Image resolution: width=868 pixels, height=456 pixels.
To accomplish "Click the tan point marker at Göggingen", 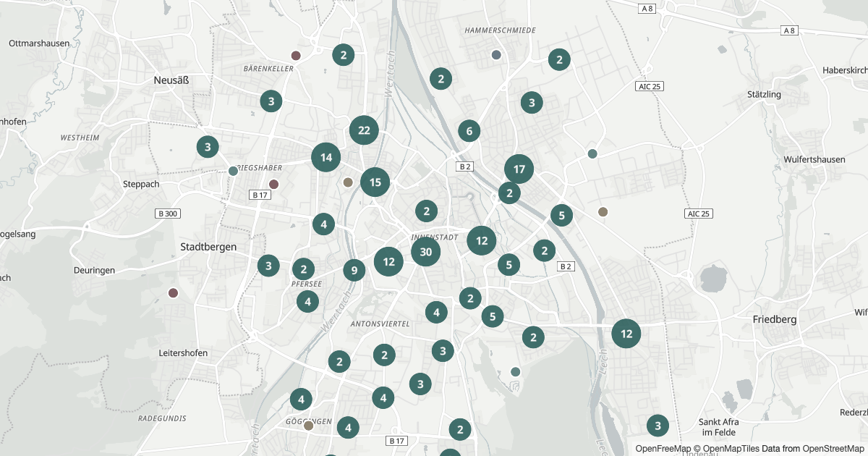I will tap(309, 426).
